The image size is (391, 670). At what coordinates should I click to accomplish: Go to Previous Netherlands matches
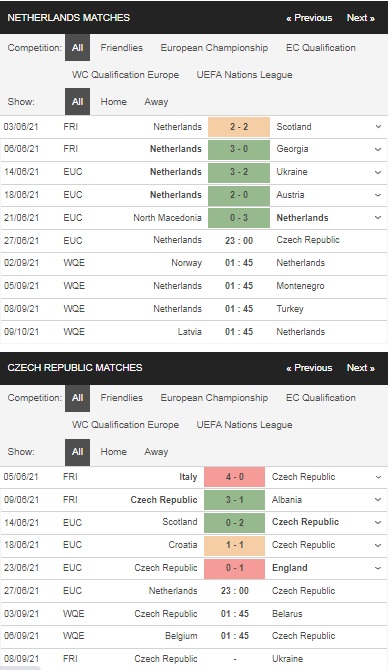(x=309, y=18)
